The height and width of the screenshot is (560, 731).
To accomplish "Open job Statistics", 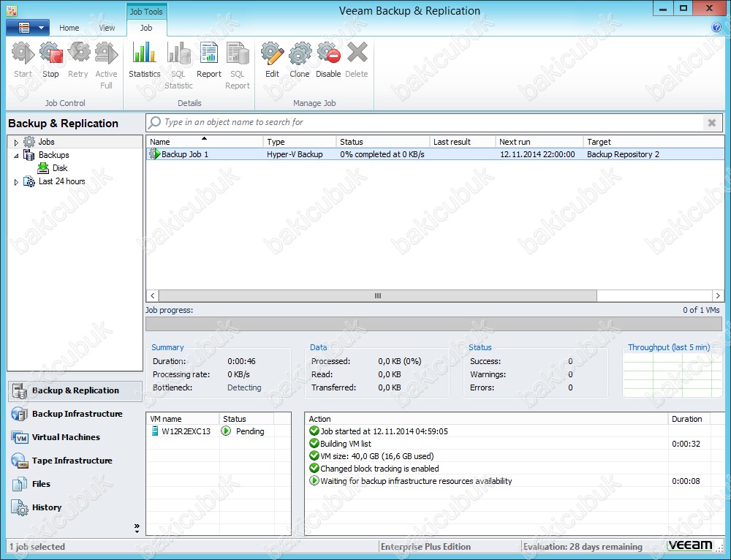I will pyautogui.click(x=145, y=60).
